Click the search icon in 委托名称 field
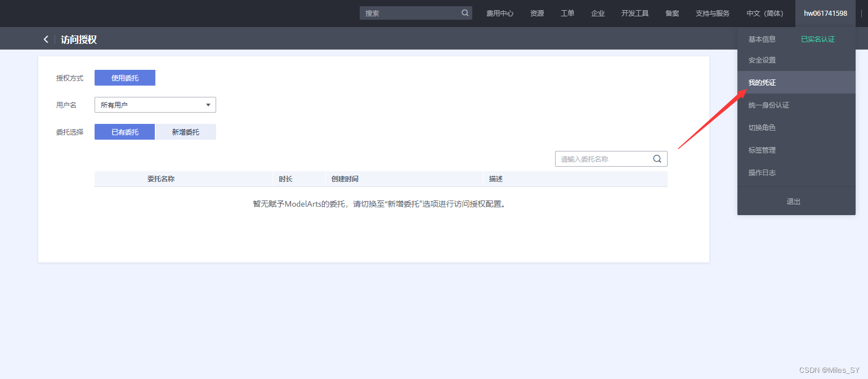The image size is (868, 379). pyautogui.click(x=657, y=159)
